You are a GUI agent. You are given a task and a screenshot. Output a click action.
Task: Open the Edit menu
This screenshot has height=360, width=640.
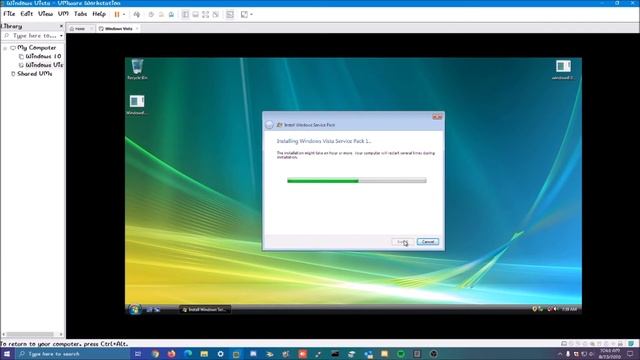coord(27,14)
